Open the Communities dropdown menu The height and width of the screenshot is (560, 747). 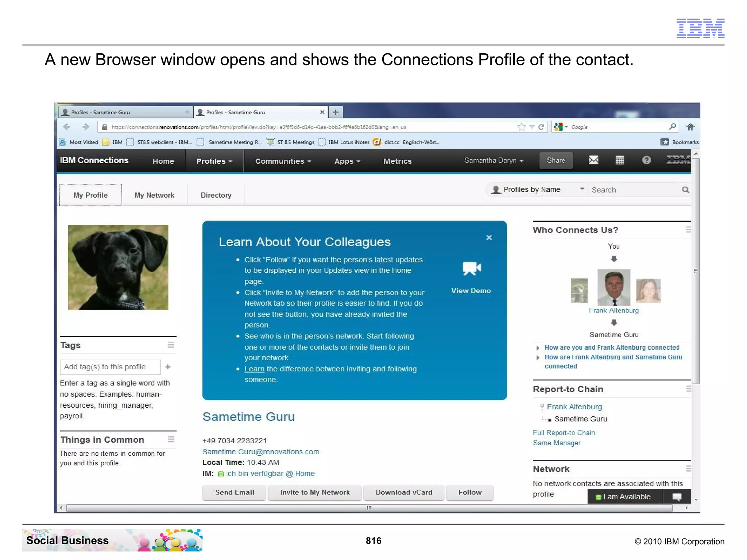(x=283, y=161)
